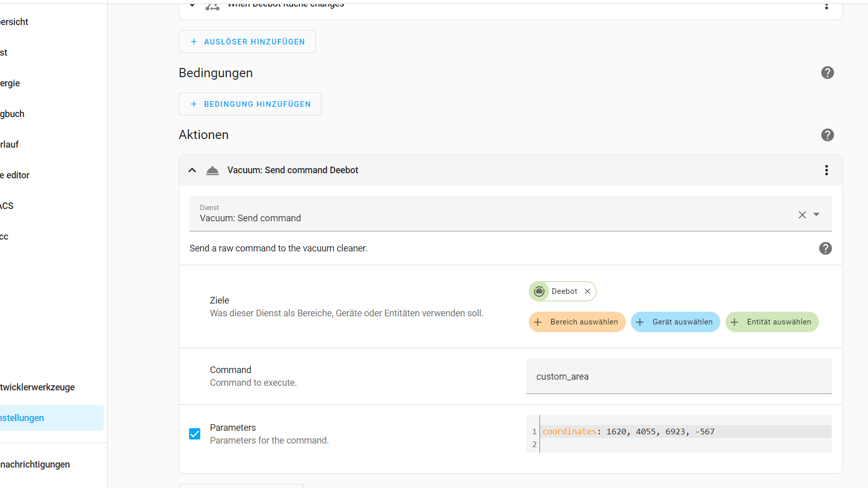Open the action's three-dot overflow menu
Image resolution: width=868 pixels, height=488 pixels.
pyautogui.click(x=826, y=170)
